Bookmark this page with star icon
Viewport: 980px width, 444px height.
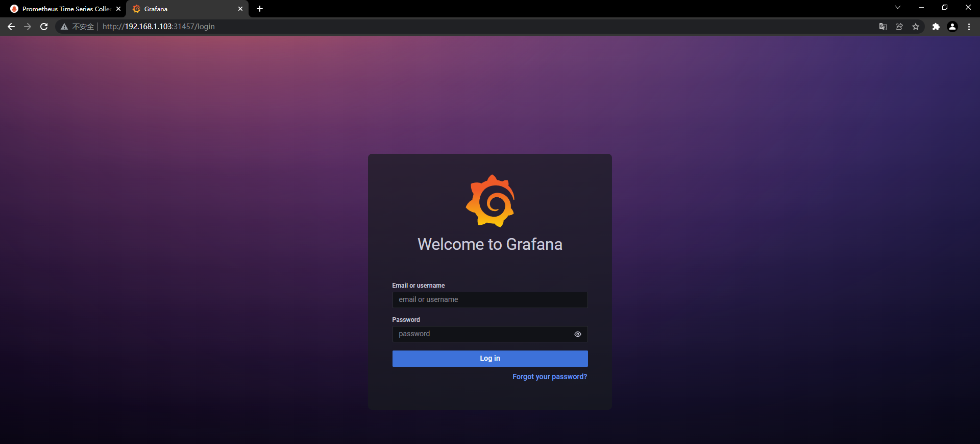[x=916, y=27]
